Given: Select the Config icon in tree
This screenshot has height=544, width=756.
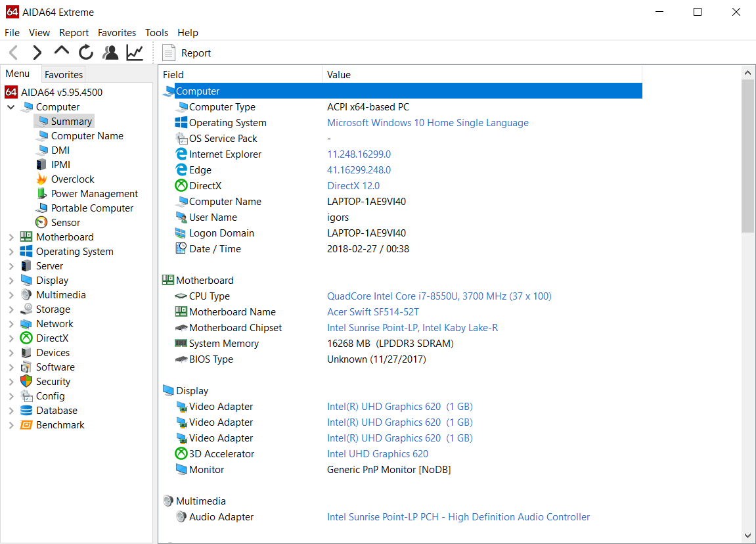Looking at the screenshot, I should tap(26, 396).
